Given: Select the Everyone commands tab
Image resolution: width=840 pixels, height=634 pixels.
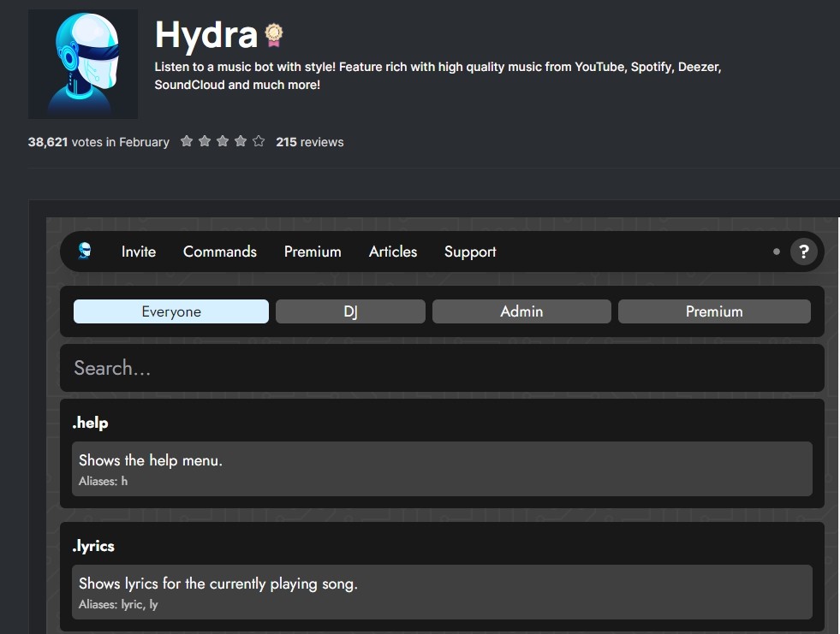Looking at the screenshot, I should (171, 311).
